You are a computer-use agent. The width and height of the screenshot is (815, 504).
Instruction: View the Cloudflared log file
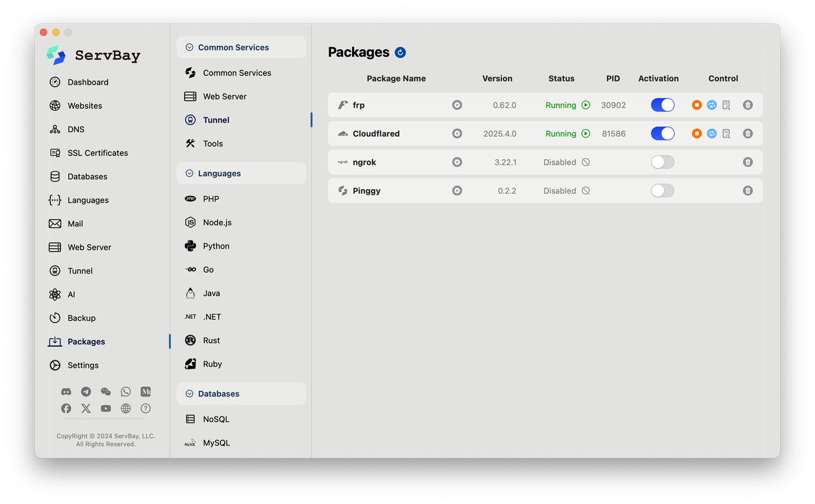coord(726,134)
